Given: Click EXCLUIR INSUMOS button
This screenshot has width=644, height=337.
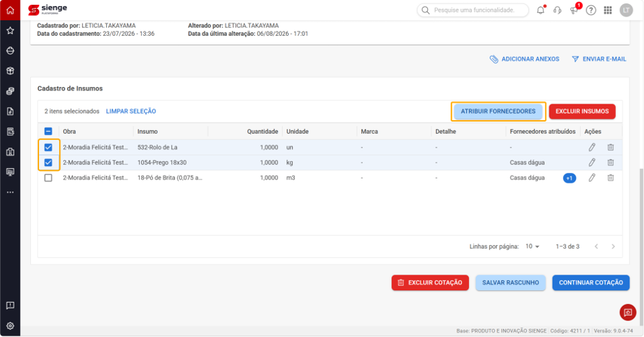Looking at the screenshot, I should tap(582, 111).
